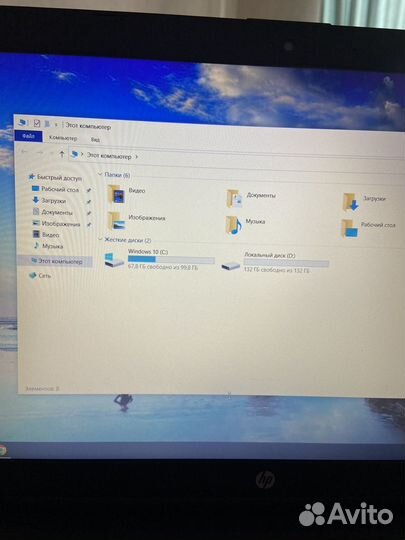
Task: Open recent locations dropdown arrow
Action: point(52,154)
